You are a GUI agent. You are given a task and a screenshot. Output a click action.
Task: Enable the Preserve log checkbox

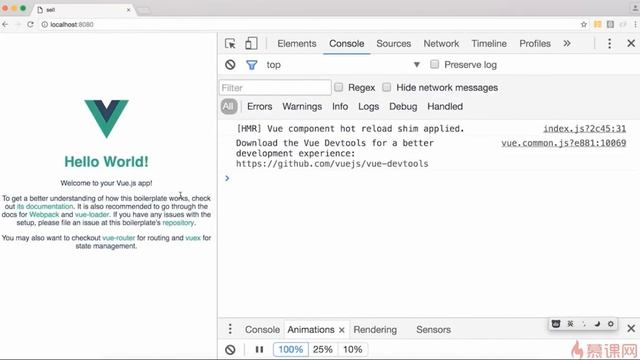435,64
